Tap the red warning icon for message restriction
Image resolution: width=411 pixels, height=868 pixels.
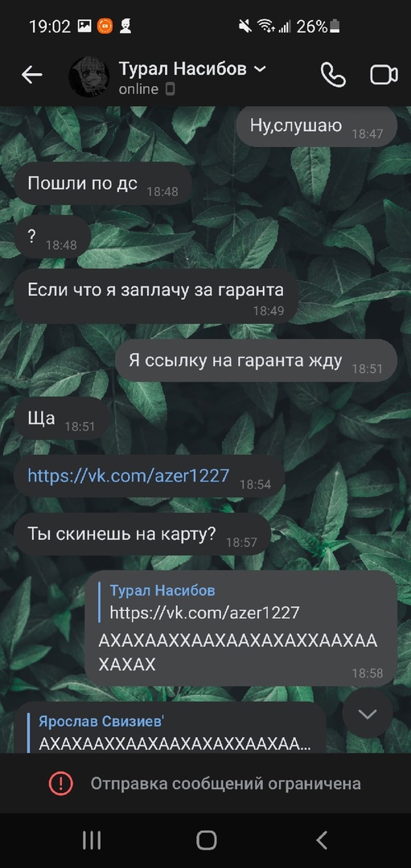(60, 784)
